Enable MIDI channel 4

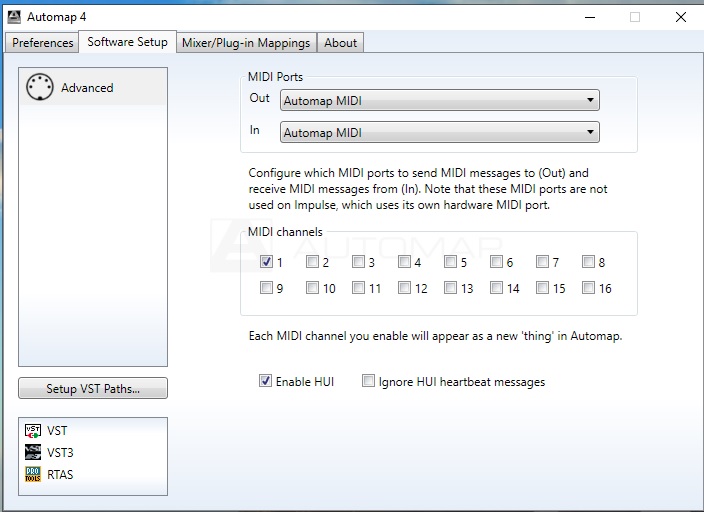tap(404, 261)
